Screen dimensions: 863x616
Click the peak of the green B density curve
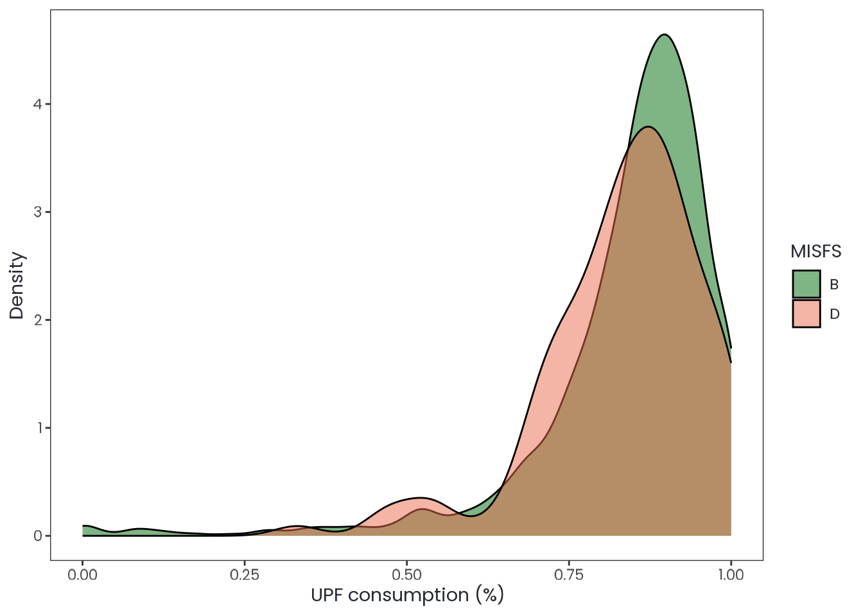coord(665,37)
